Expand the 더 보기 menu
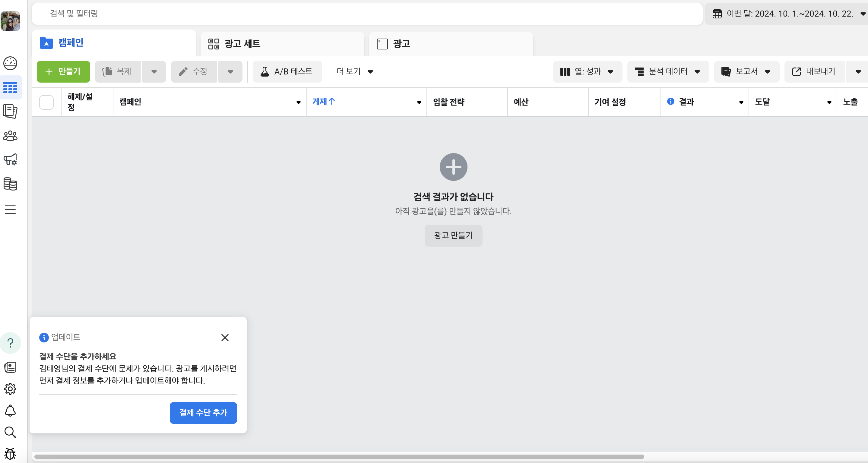 tap(354, 71)
